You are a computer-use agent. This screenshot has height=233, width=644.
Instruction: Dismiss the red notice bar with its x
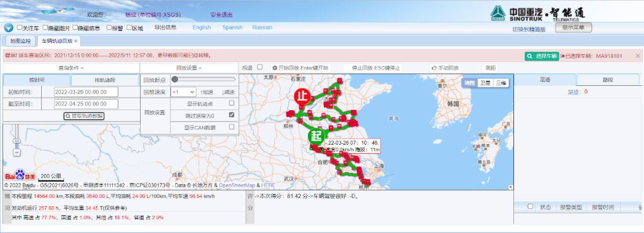638,56
